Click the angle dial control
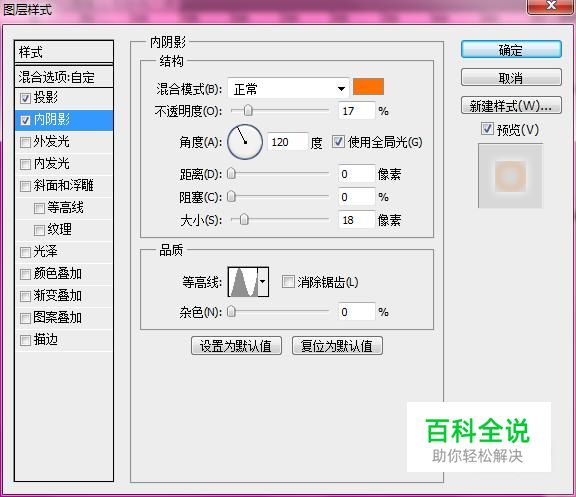 (245, 142)
